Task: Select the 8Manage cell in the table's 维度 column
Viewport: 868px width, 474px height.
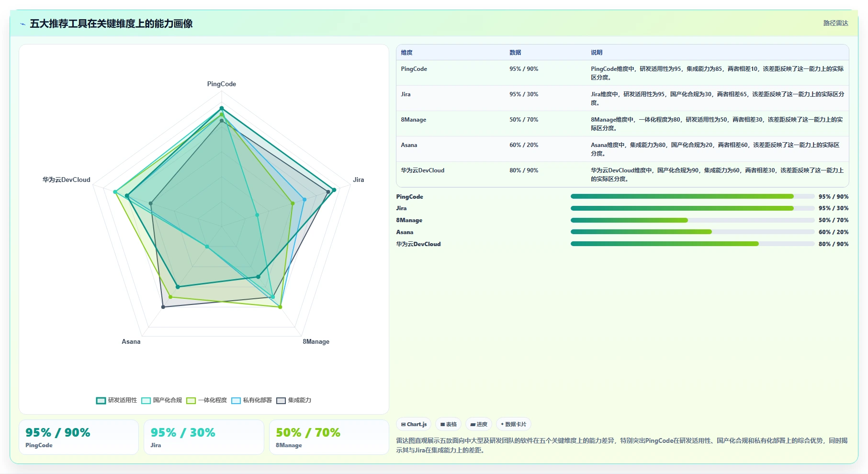Action: [414, 120]
